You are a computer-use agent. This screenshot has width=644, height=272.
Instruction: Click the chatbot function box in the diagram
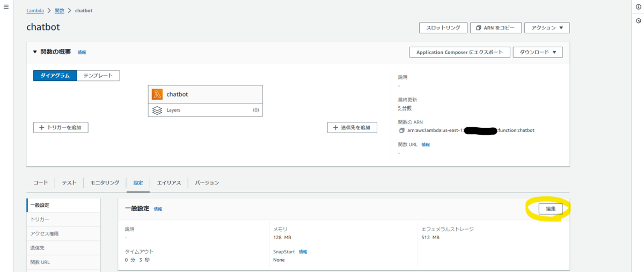point(206,94)
